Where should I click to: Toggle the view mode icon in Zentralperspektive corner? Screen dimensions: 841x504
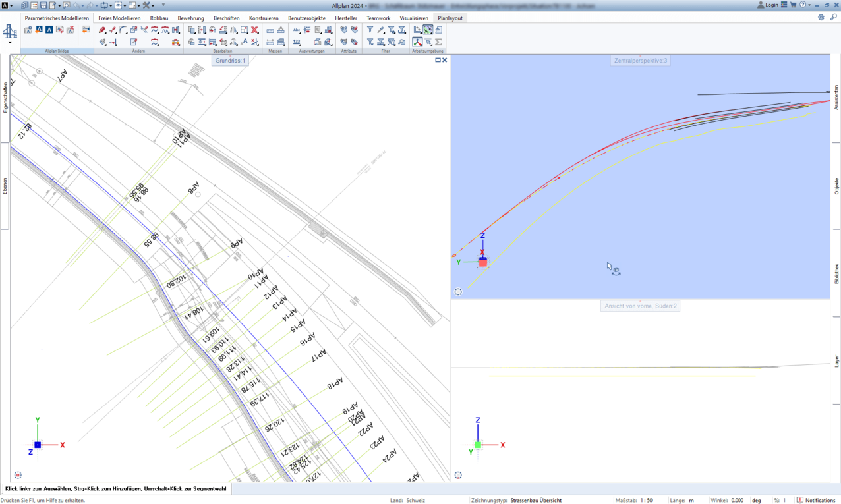[458, 292]
